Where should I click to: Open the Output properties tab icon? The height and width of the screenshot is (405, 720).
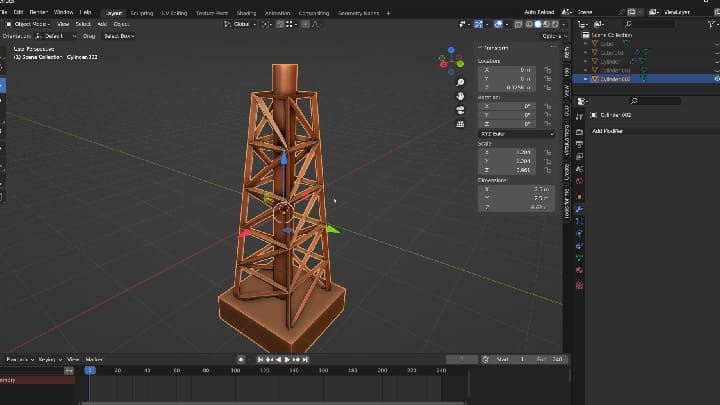point(579,144)
